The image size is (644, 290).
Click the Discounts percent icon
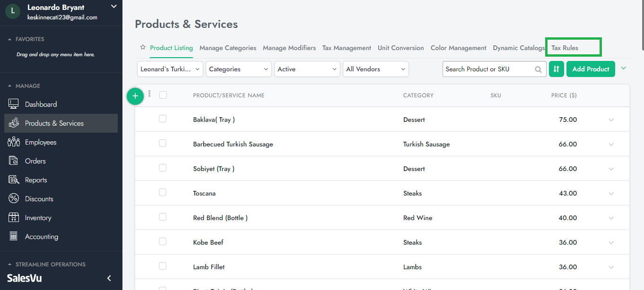(14, 199)
